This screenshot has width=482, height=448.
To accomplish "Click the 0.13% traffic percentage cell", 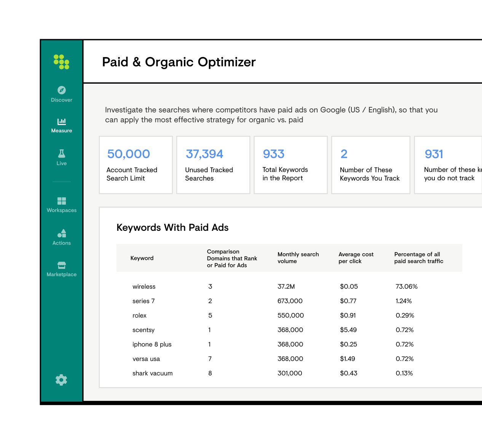I will (404, 373).
